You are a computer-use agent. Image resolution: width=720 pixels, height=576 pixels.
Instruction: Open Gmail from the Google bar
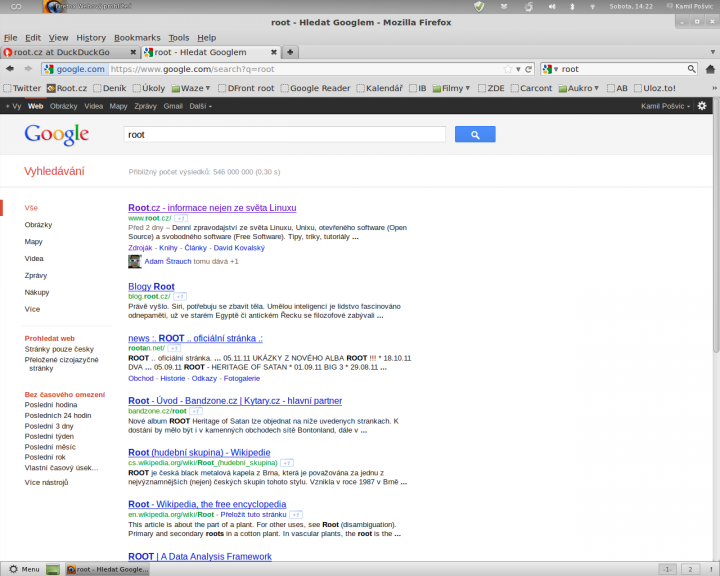[x=173, y=106]
